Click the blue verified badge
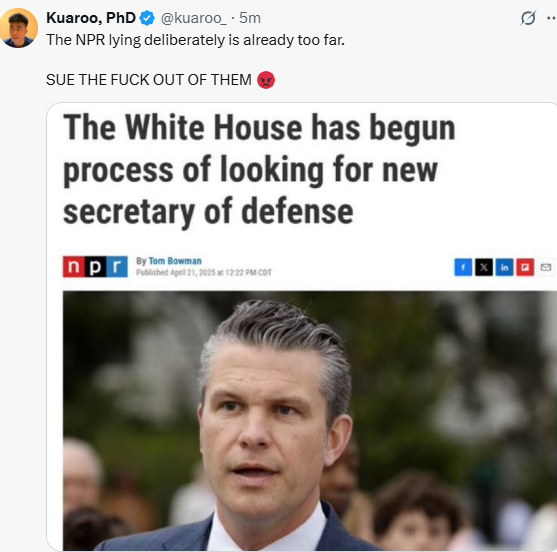557x552 pixels. [147, 18]
